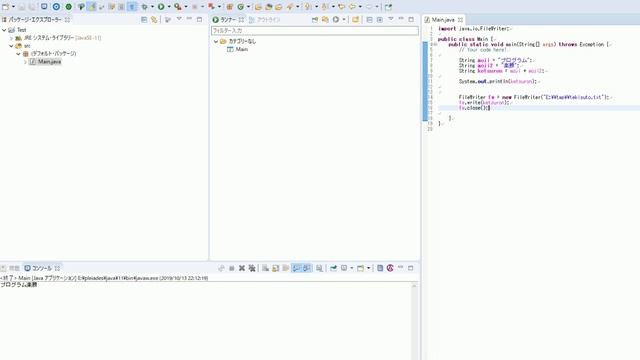The width and height of the screenshot is (640, 360).
Task: Expand the JRE System Library node
Action: click(11, 38)
